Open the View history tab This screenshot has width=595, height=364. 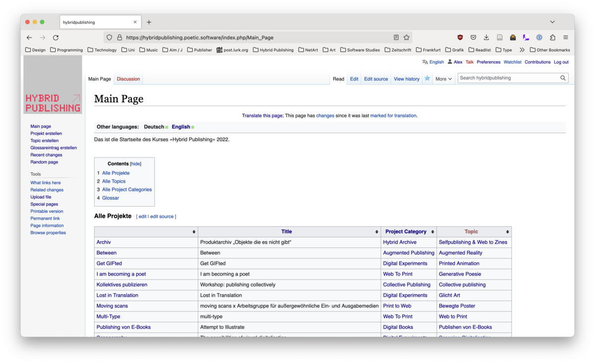407,79
